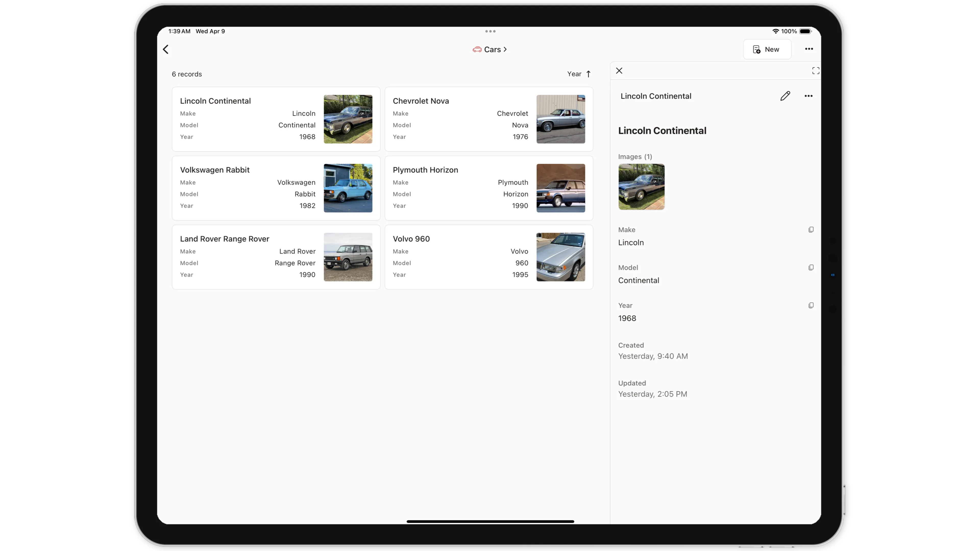Click 'Yesterday, 2:05 PM' updated timestamp
The width and height of the screenshot is (980, 551).
tap(653, 394)
